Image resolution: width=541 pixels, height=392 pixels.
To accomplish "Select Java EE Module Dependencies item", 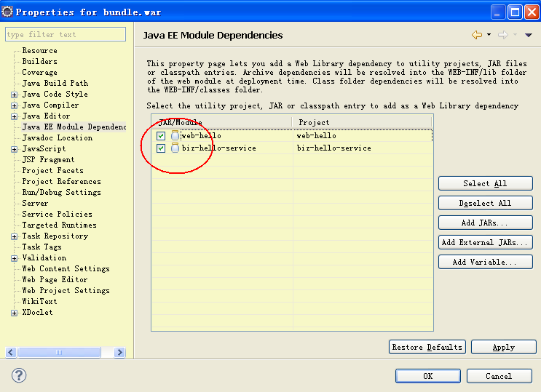I will tap(74, 127).
